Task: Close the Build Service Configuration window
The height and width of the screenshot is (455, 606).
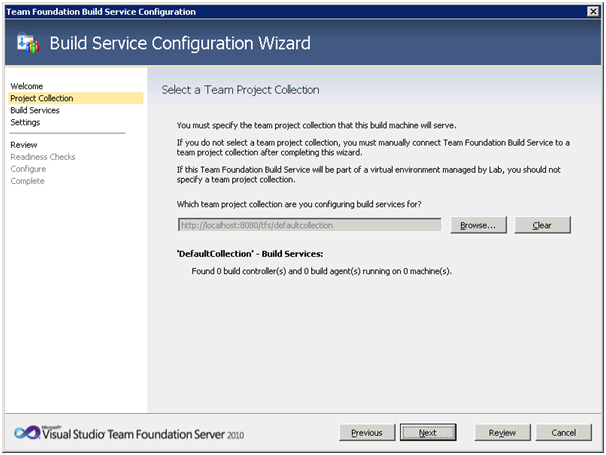Action: [593, 12]
